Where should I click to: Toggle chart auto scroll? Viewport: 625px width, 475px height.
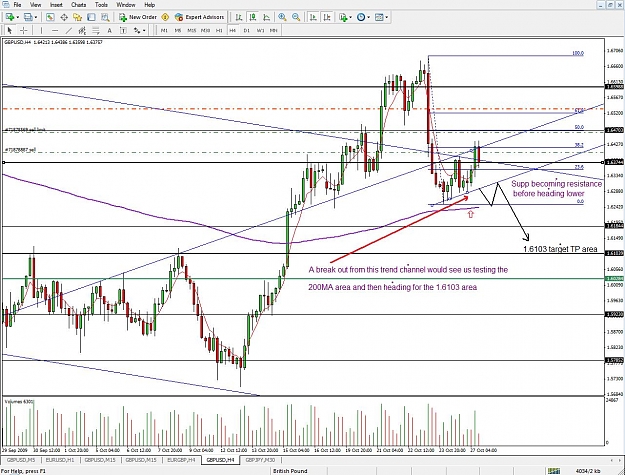tap(313, 17)
